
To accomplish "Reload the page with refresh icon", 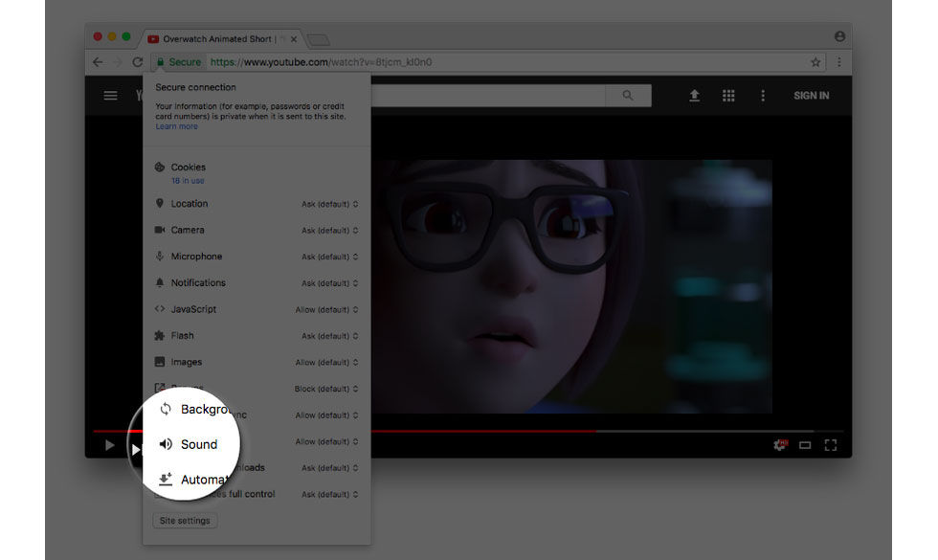I will [x=138, y=62].
